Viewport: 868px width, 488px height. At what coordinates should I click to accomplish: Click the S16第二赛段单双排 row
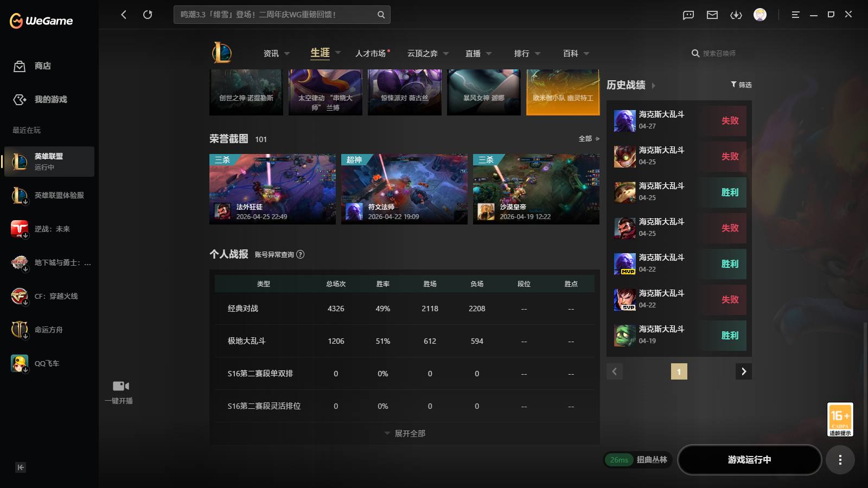405,374
